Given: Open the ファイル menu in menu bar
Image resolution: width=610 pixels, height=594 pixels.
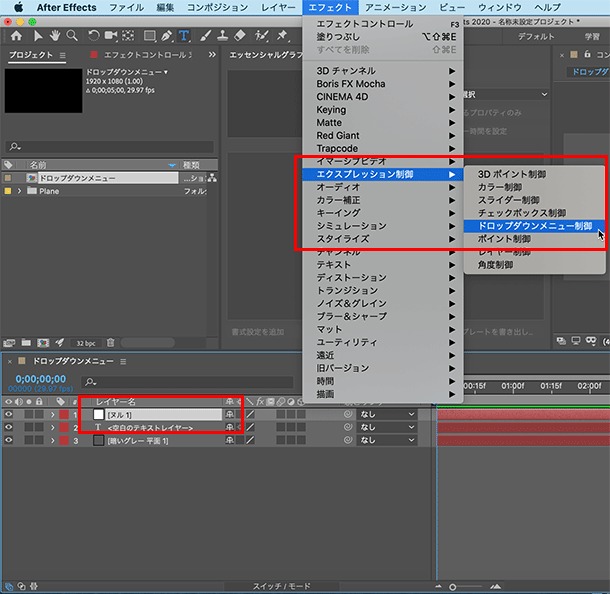Looking at the screenshot, I should pyautogui.click(x=126, y=7).
